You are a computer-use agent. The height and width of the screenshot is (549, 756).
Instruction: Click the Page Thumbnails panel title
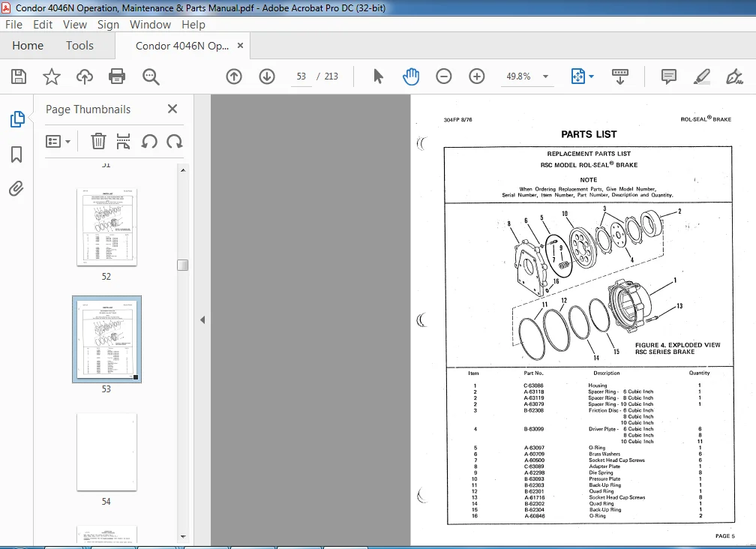88,109
